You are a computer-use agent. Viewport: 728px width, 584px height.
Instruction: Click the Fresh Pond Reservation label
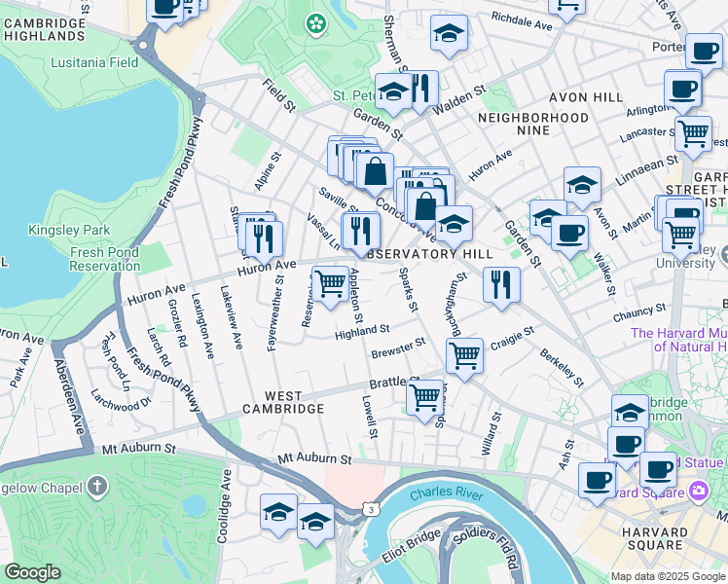104,259
